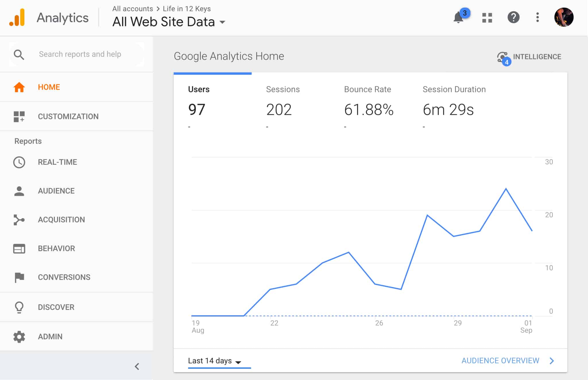This screenshot has height=380, width=588.
Task: Click the Customization grid-plus icon
Action: (19, 117)
